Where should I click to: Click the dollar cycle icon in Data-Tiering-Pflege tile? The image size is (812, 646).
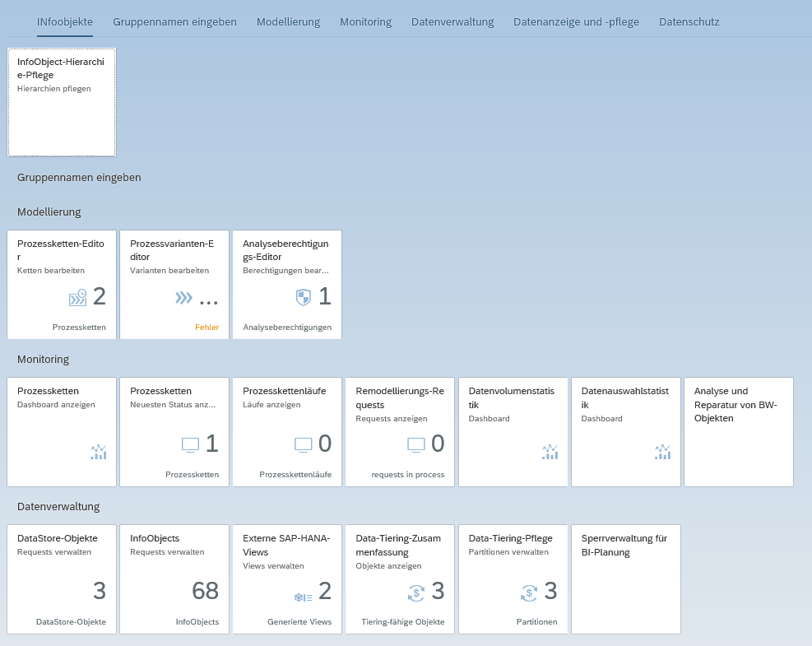[x=529, y=592]
